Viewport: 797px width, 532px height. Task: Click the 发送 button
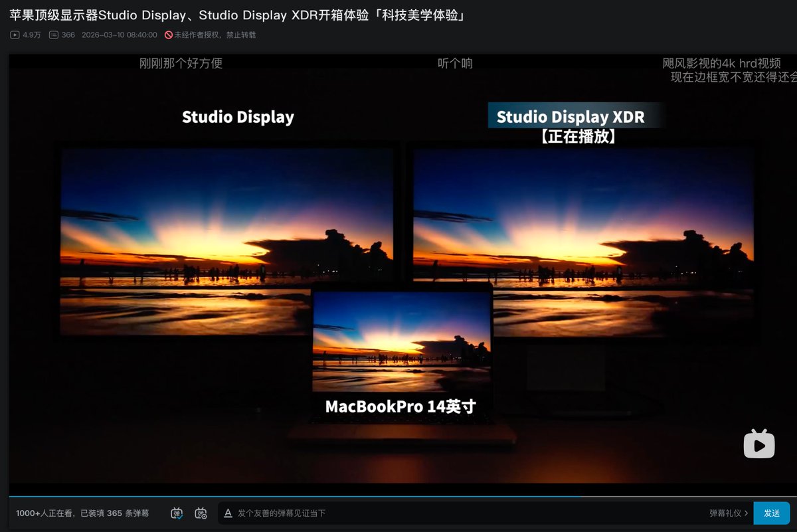(x=772, y=513)
